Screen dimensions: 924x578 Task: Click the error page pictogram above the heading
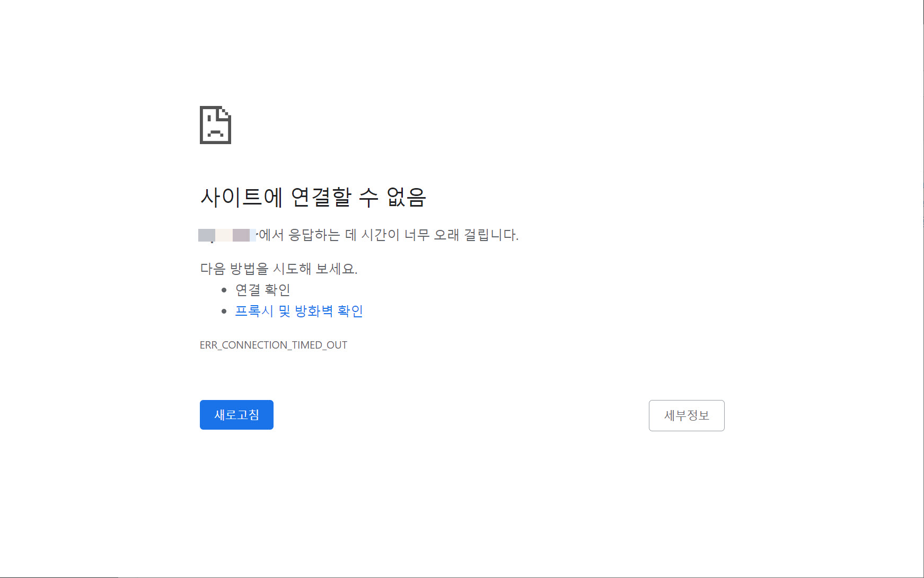[215, 126]
